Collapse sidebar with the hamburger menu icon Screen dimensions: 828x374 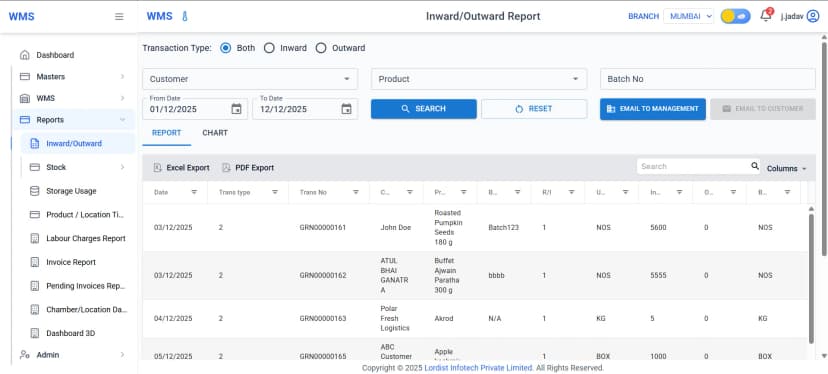119,16
